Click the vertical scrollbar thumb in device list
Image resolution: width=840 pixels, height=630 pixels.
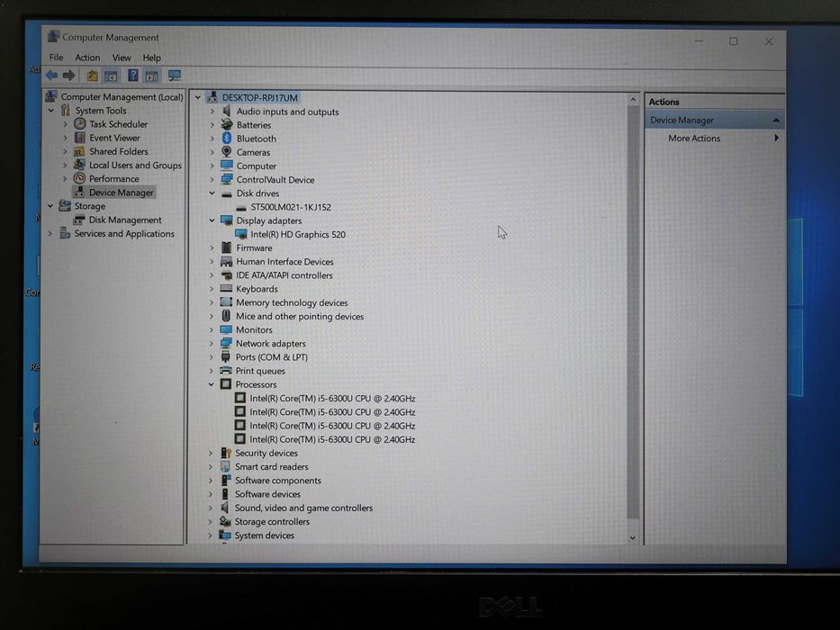(633, 313)
